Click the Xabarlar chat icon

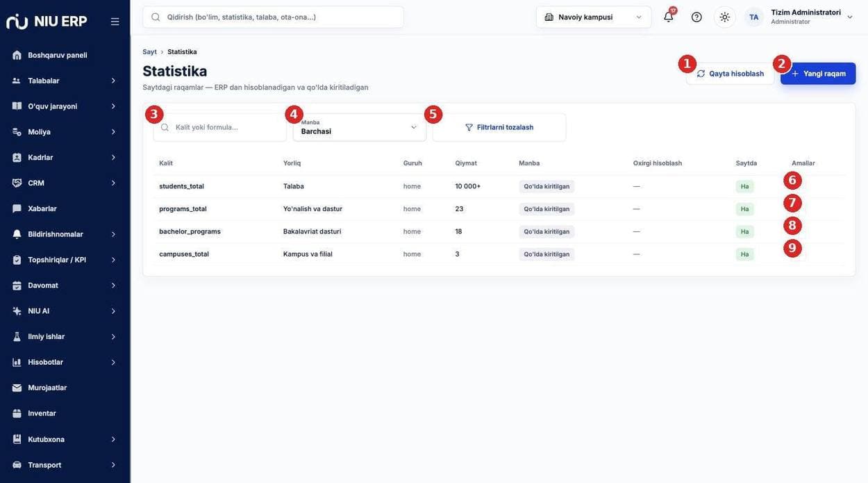[x=17, y=208]
